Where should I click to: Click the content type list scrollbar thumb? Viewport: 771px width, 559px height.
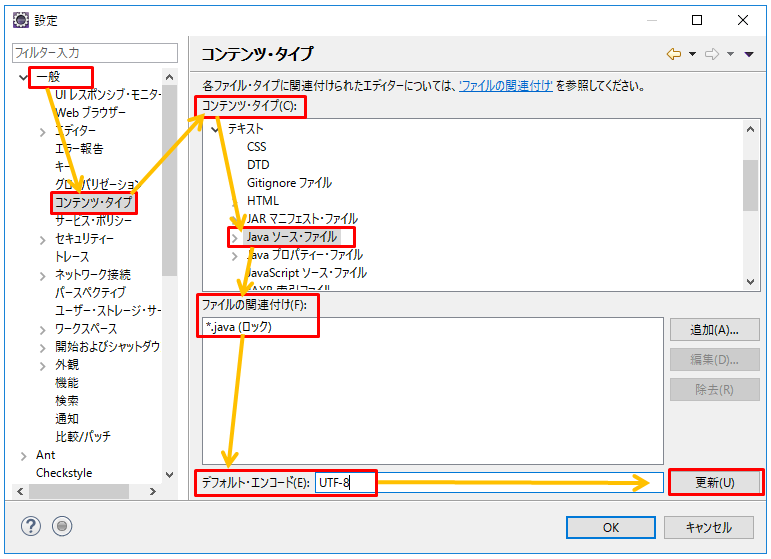click(750, 185)
